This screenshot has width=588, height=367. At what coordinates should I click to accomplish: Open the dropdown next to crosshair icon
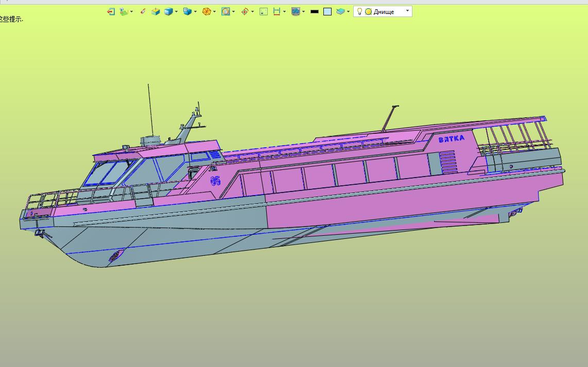pyautogui.click(x=252, y=11)
